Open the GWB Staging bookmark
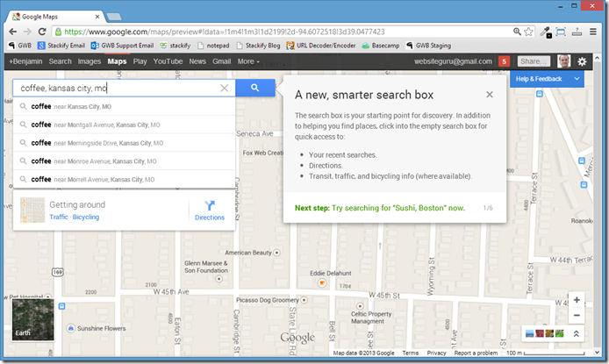The width and height of the screenshot is (609, 364). (x=428, y=46)
